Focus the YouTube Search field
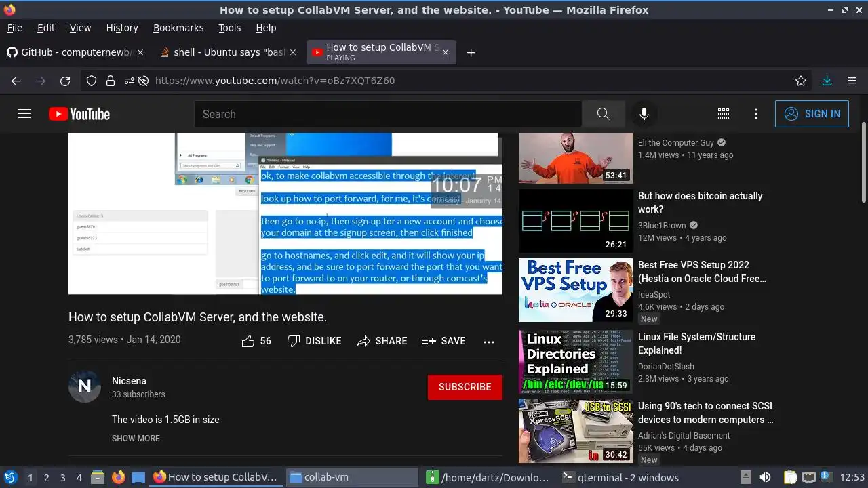 [388, 114]
